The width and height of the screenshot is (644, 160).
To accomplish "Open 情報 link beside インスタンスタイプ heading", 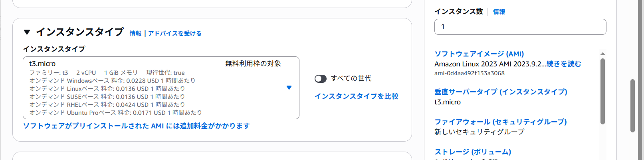I will [x=135, y=34].
